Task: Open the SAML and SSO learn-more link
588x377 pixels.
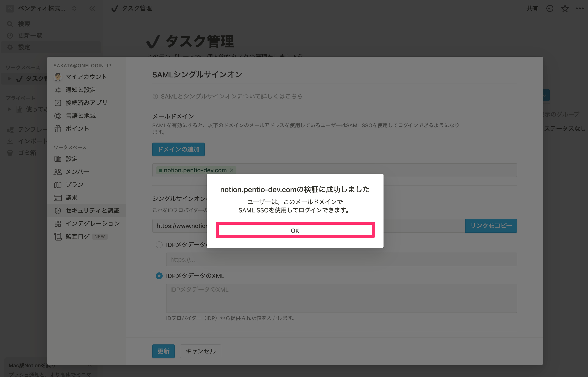Action: 232,96
